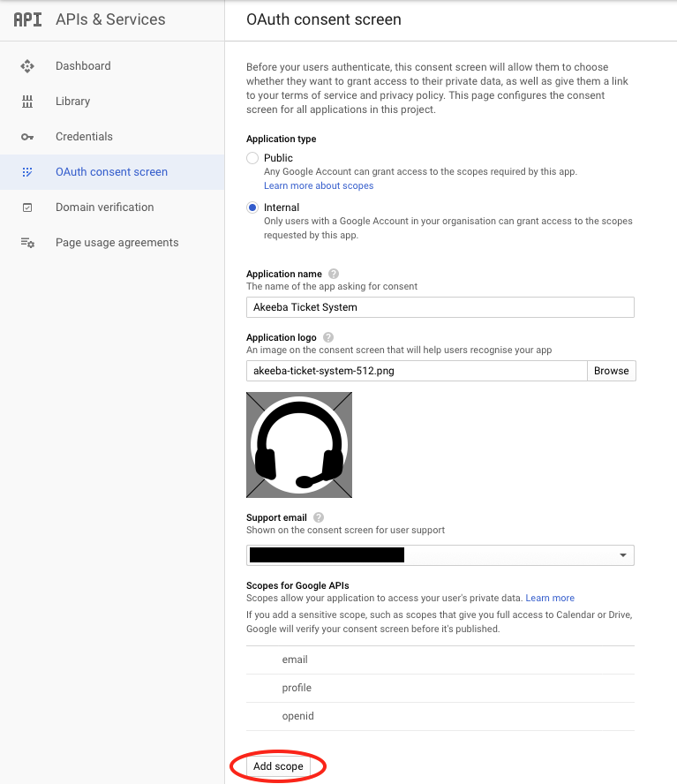
Task: Open the Dashboard page
Action: coord(83,66)
